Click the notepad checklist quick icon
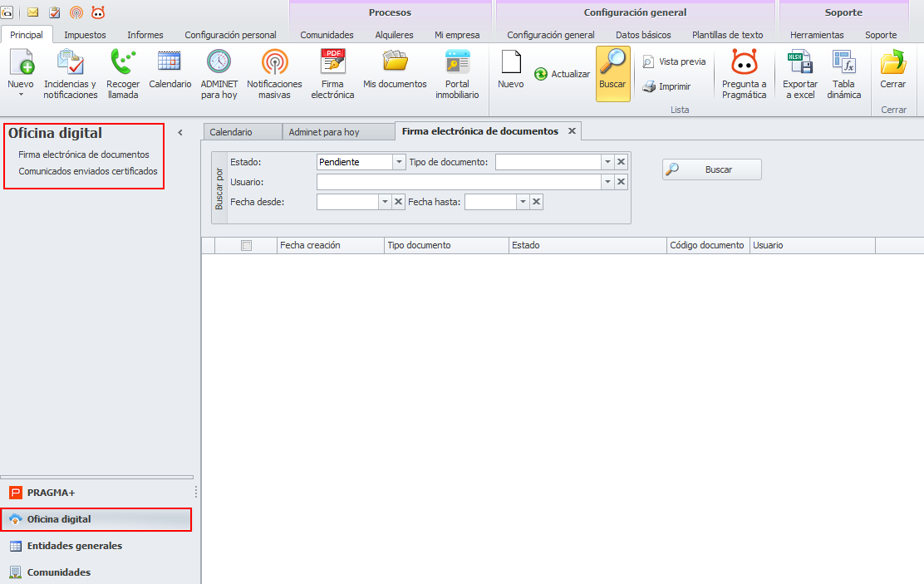This screenshot has height=584, width=924. (55, 12)
